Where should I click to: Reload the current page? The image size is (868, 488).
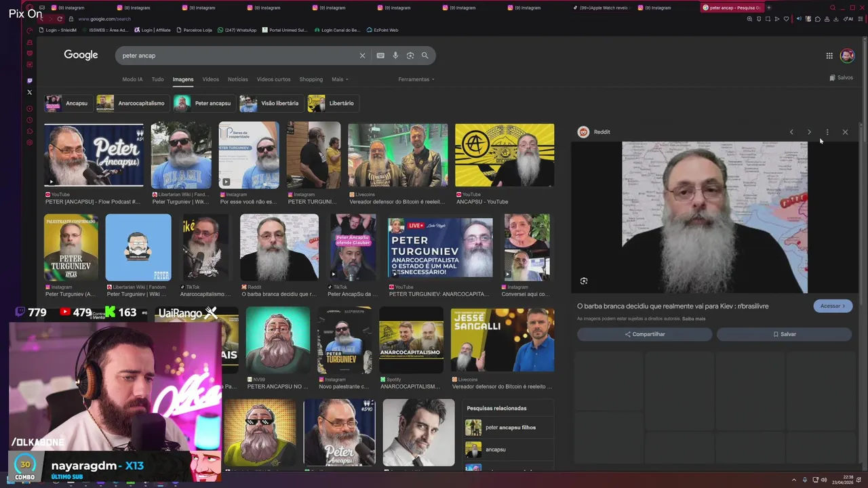coord(60,19)
